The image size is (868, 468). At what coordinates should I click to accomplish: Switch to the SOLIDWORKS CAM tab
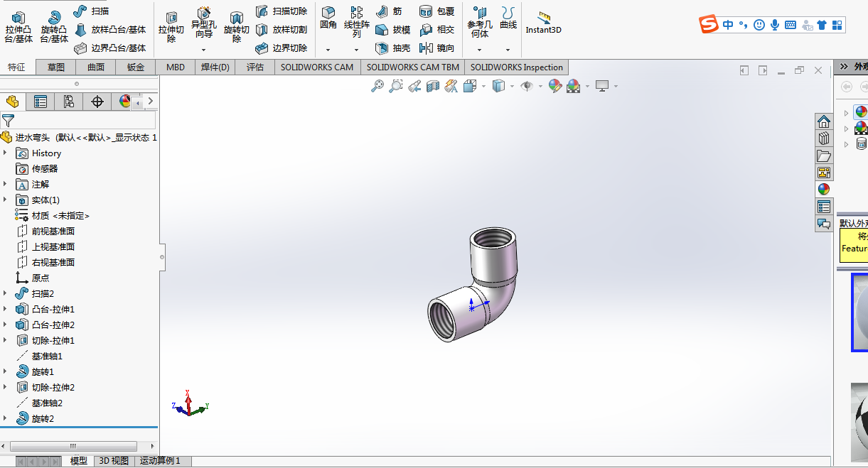pyautogui.click(x=317, y=67)
